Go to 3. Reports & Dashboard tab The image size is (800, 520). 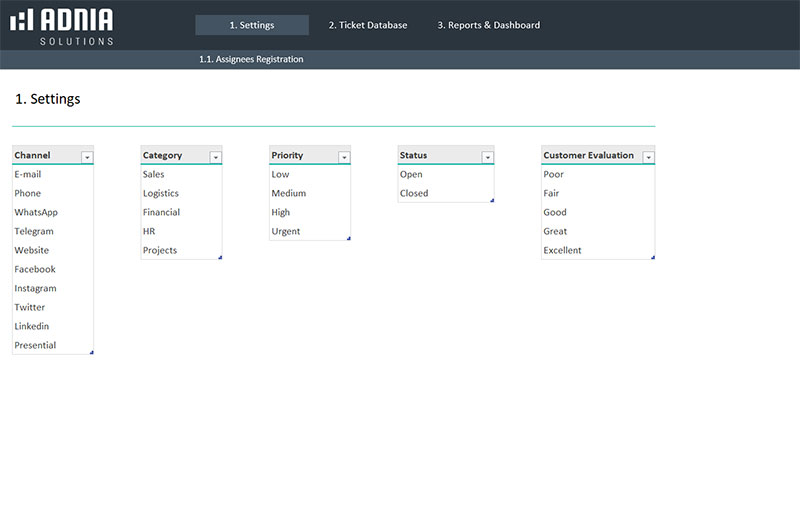(x=488, y=25)
